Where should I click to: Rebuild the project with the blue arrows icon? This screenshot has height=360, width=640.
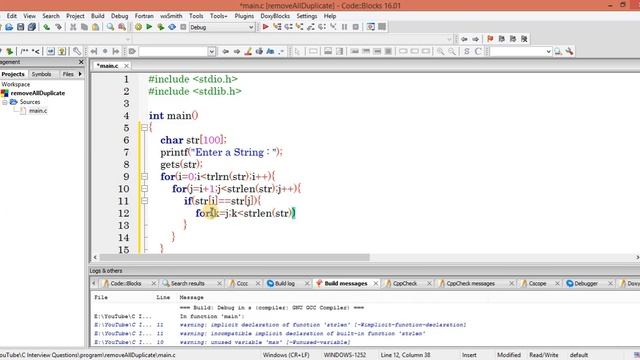(172, 27)
